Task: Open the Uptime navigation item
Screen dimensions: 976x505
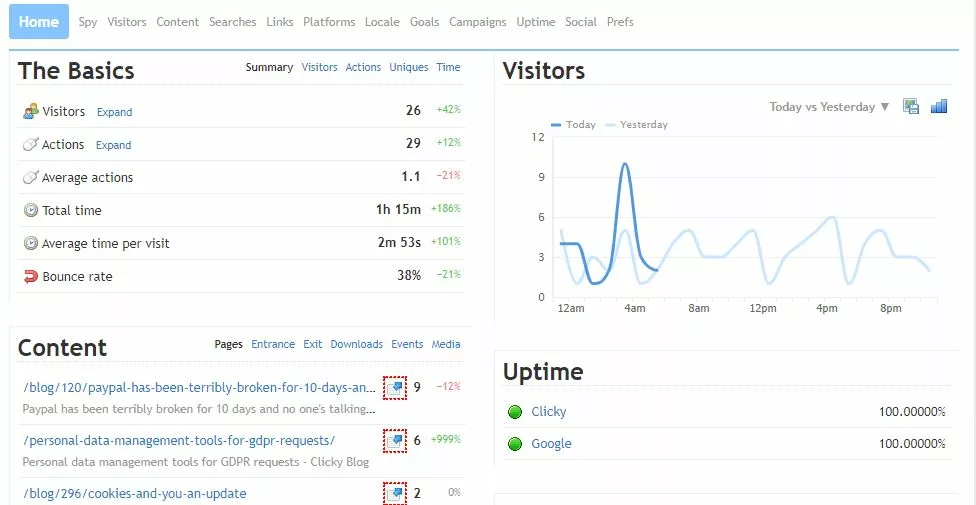Action: point(535,22)
